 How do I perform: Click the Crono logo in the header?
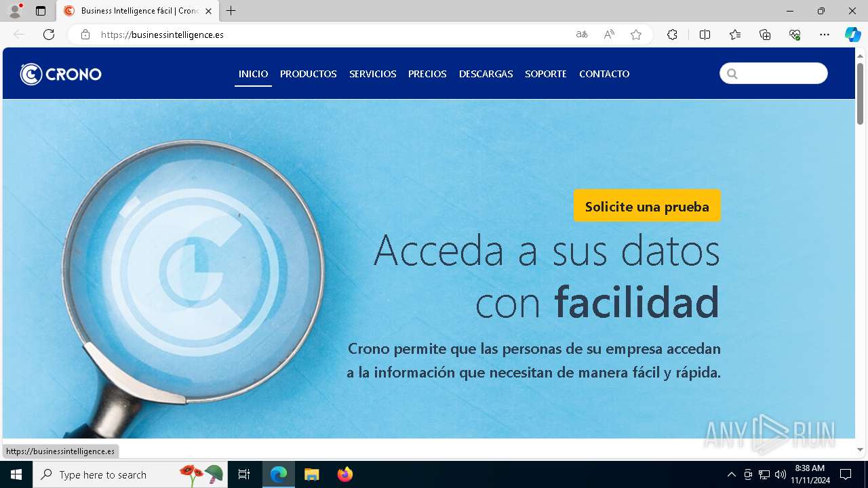coord(61,74)
